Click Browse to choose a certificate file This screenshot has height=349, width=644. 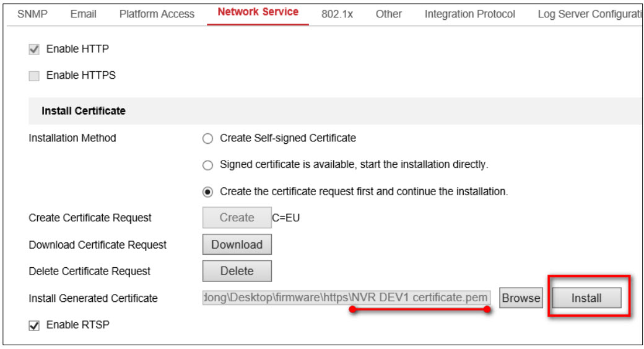[x=521, y=298]
